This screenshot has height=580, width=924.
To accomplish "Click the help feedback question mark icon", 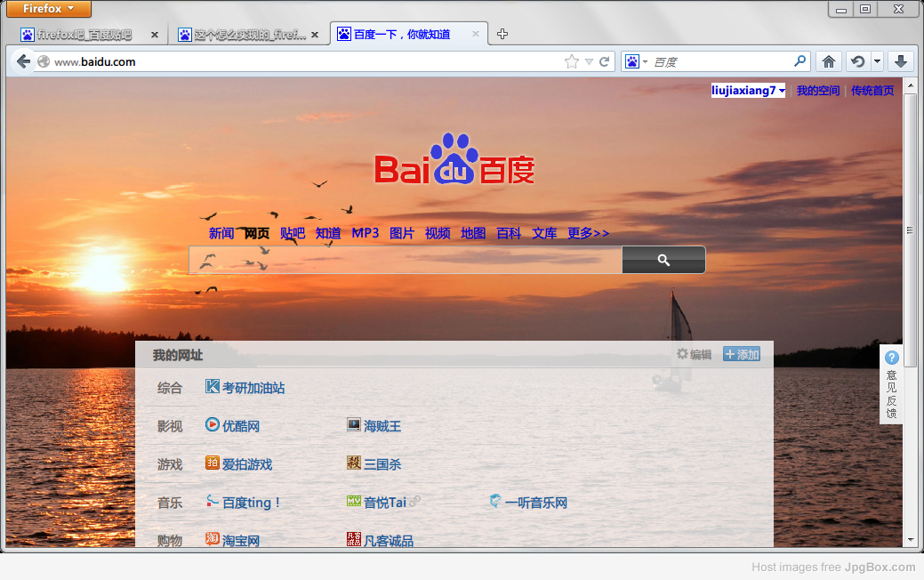I will tap(892, 358).
